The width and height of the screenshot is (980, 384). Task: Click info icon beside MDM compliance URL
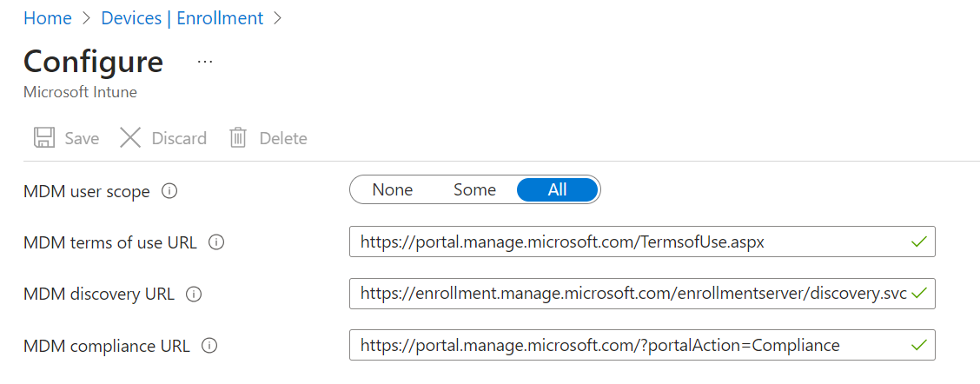tap(209, 346)
